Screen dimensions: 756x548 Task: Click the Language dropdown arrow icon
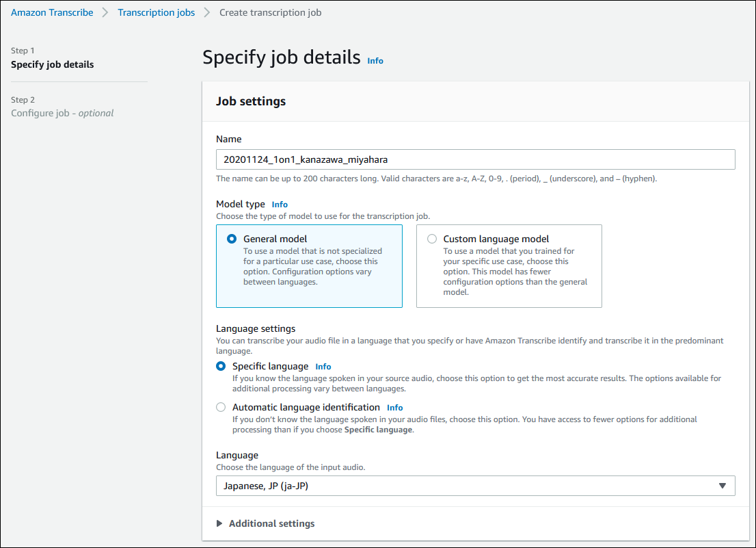coord(723,486)
